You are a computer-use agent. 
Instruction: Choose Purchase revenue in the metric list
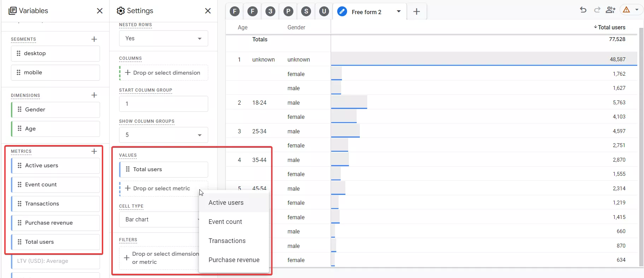click(234, 260)
